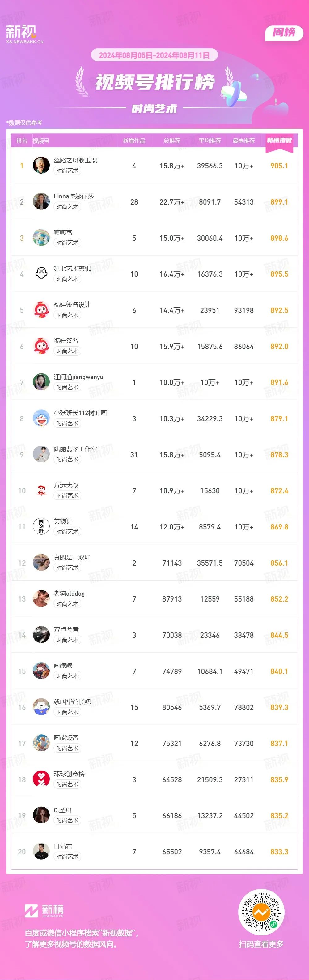309x980 pixels.
Task: Click the 环球创意榜 red heart avatar
Action: [x=41, y=779]
